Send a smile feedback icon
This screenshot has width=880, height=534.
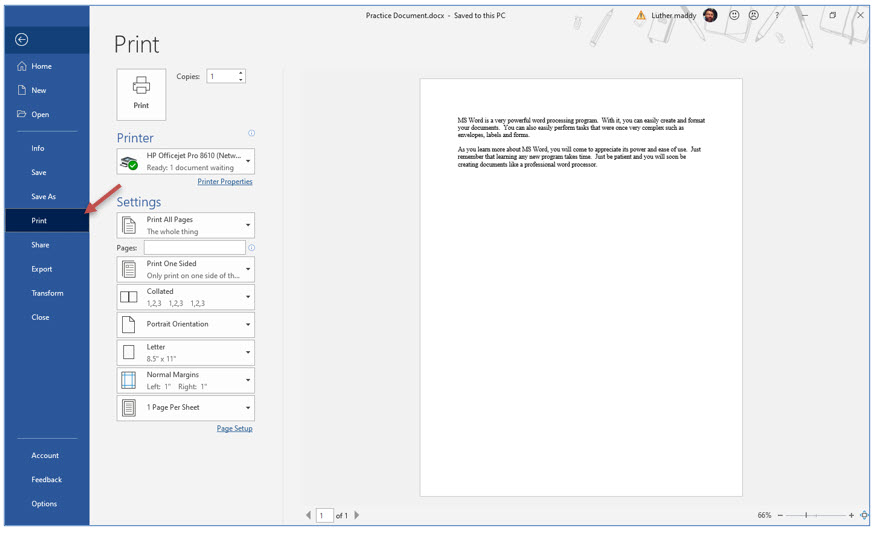click(736, 15)
